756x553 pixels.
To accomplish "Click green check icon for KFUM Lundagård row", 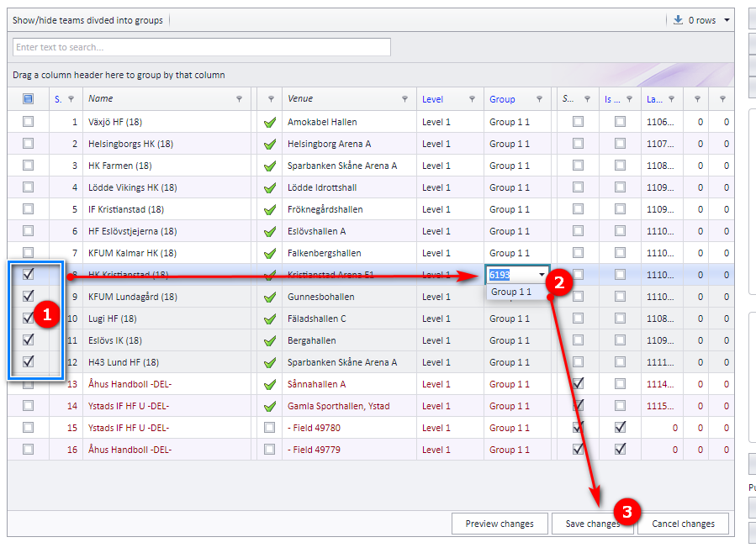I will click(270, 298).
